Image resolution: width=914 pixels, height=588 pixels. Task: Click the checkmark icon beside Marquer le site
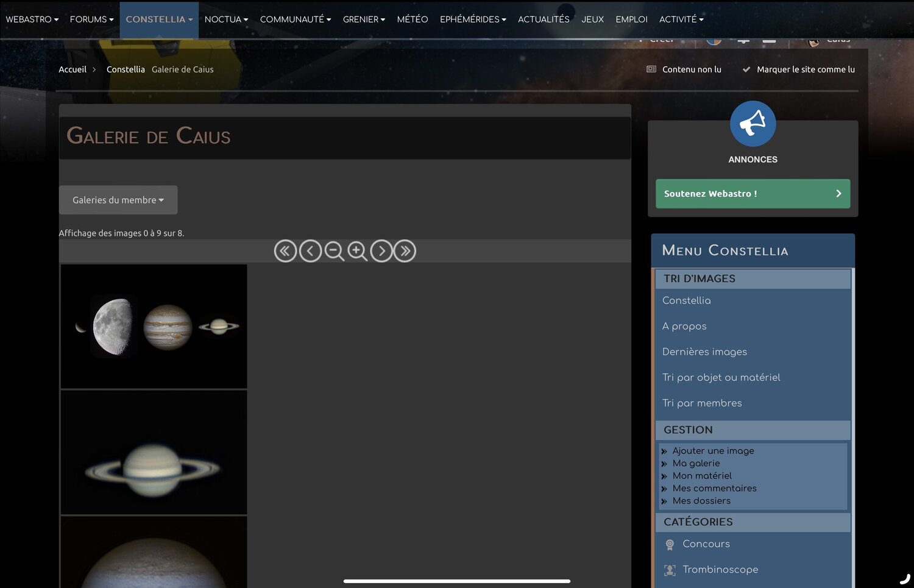(x=746, y=69)
